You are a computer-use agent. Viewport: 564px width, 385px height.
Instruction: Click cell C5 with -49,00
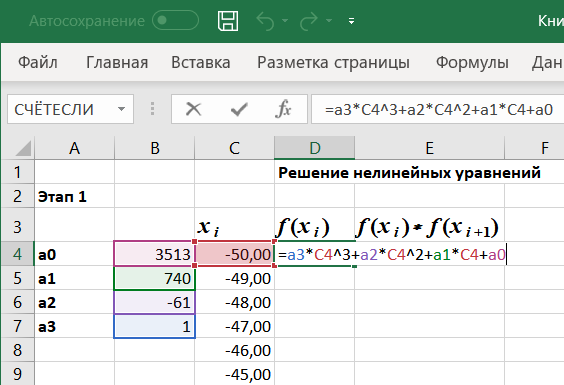pos(235,278)
